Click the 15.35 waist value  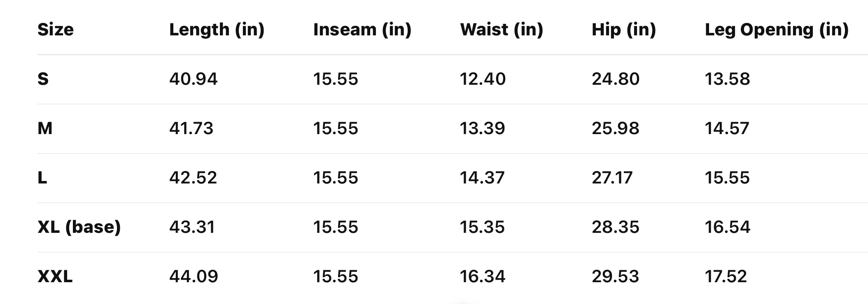coord(482,227)
